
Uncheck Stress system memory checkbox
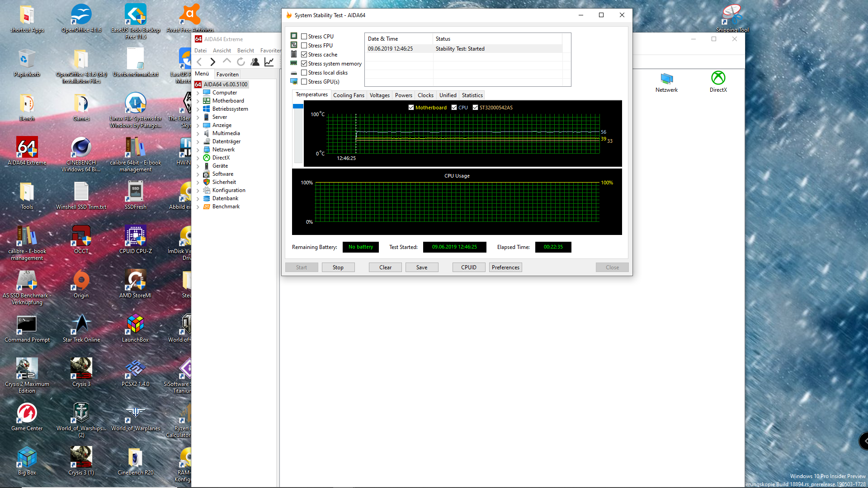pyautogui.click(x=304, y=64)
